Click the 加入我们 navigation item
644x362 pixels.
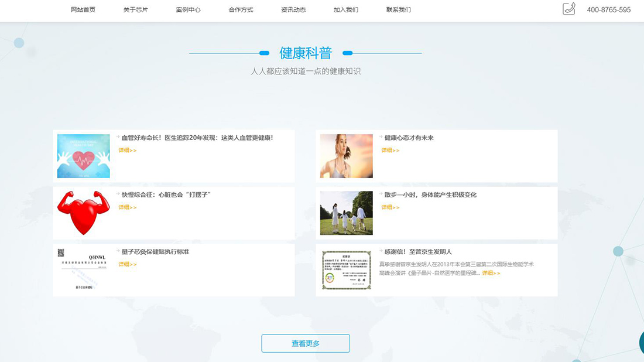345,9
